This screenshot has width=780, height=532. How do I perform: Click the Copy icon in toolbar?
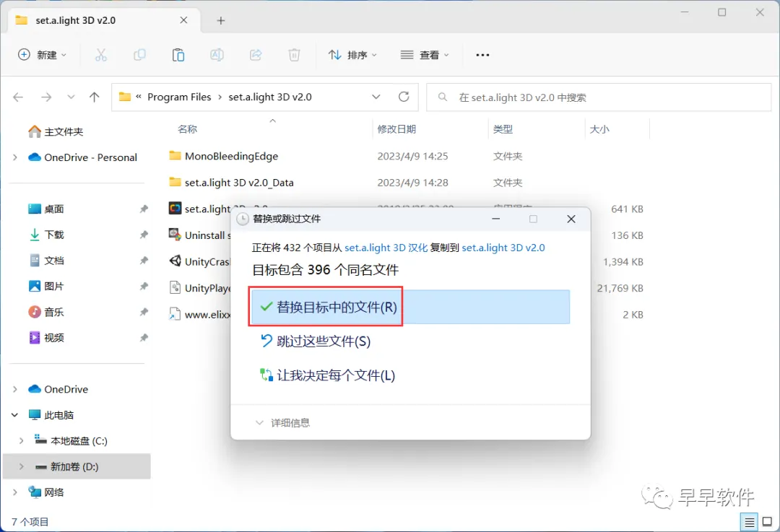[x=140, y=55]
